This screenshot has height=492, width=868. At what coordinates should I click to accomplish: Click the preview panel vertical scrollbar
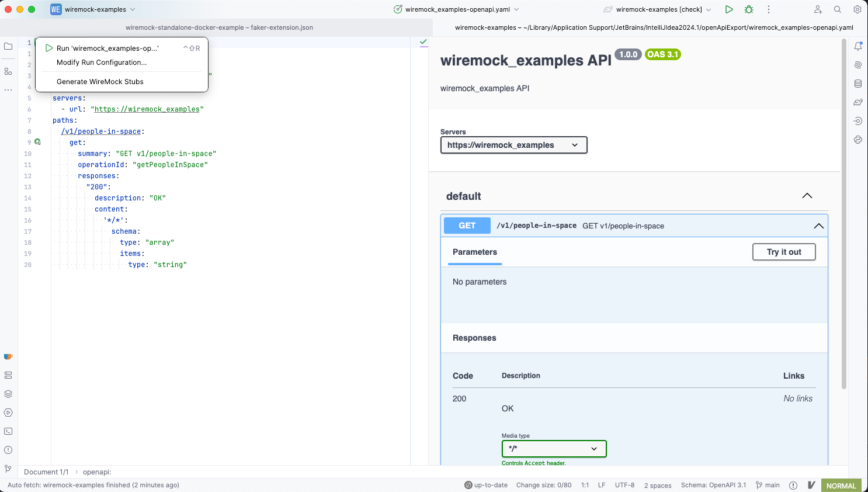click(843, 213)
